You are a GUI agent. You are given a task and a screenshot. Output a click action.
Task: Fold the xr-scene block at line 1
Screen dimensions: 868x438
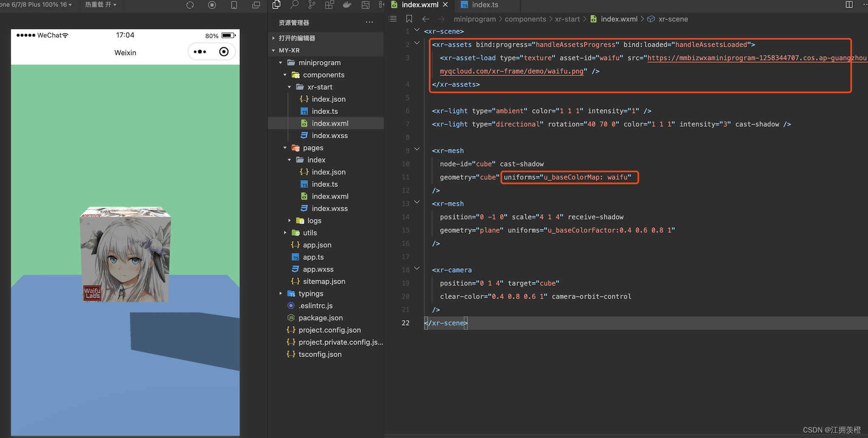coord(417,30)
